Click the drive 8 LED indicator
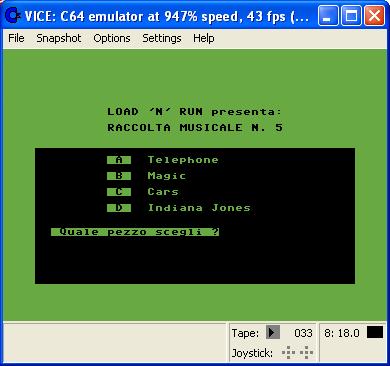Image resolution: width=390 pixels, height=366 pixels. click(x=375, y=332)
